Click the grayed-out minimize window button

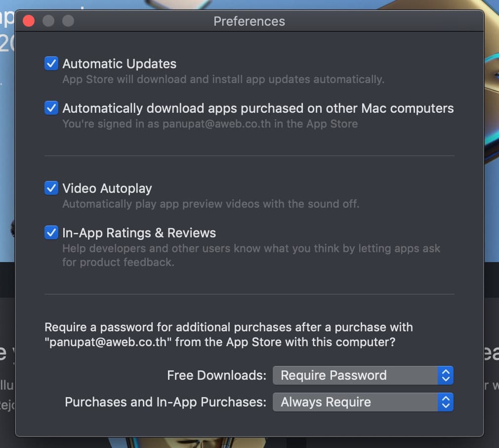[x=48, y=21]
